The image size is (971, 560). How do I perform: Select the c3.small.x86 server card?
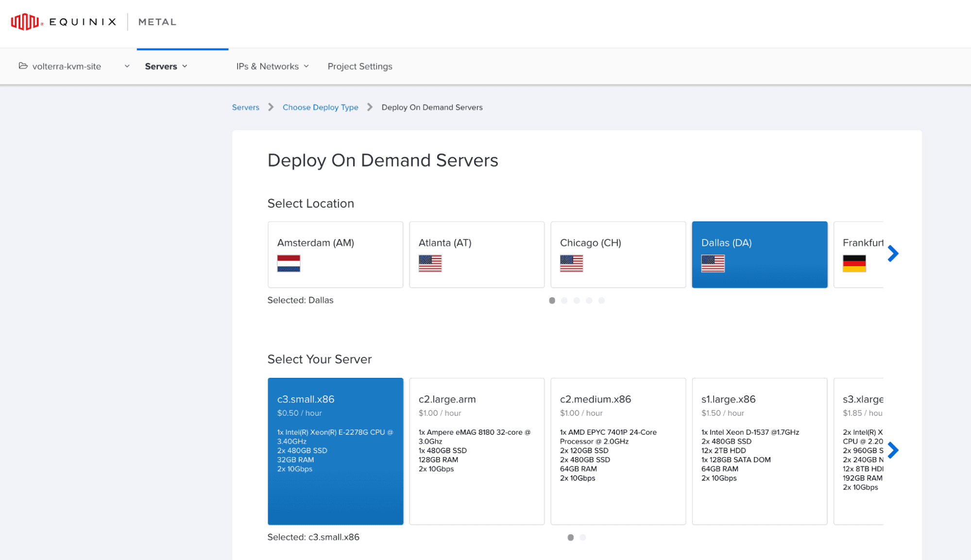pos(335,451)
